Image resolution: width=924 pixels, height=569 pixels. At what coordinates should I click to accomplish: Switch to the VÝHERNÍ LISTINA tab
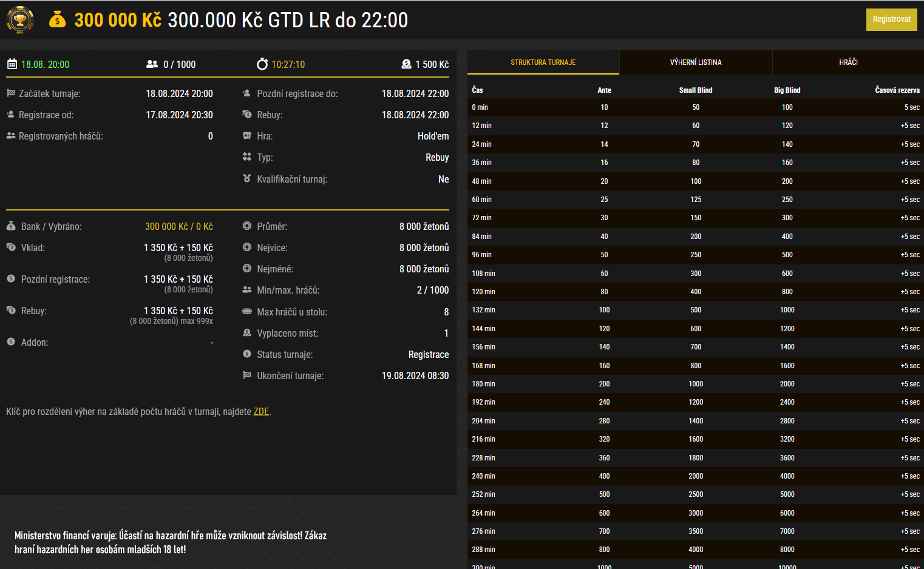point(696,62)
